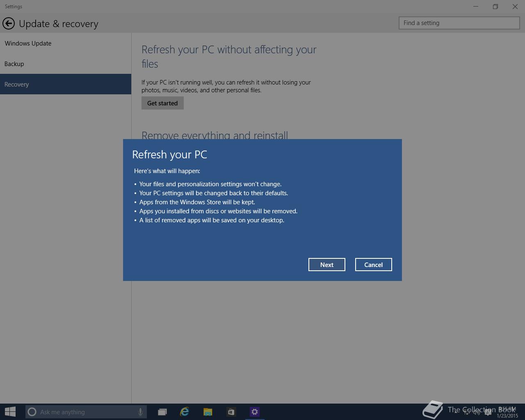
Task: Close the Settings window
Action: tap(515, 7)
